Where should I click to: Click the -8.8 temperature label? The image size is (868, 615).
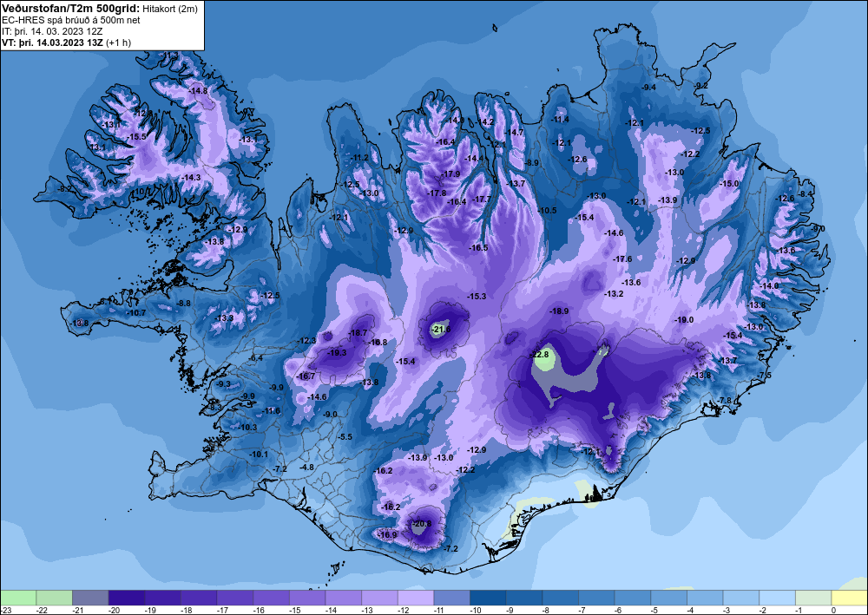pyautogui.click(x=183, y=303)
